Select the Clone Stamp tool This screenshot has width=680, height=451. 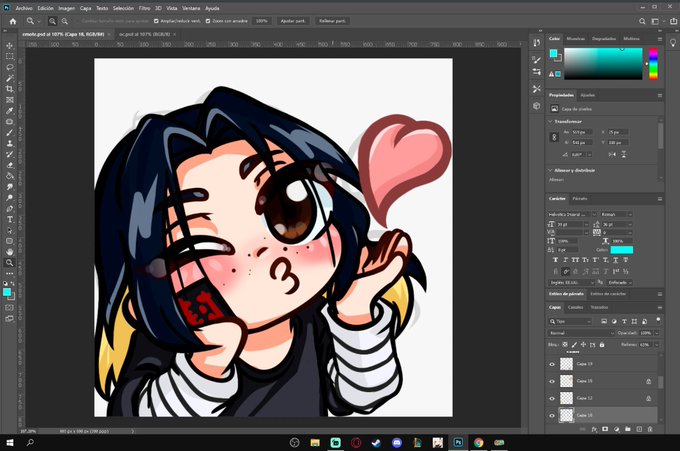(x=9, y=143)
